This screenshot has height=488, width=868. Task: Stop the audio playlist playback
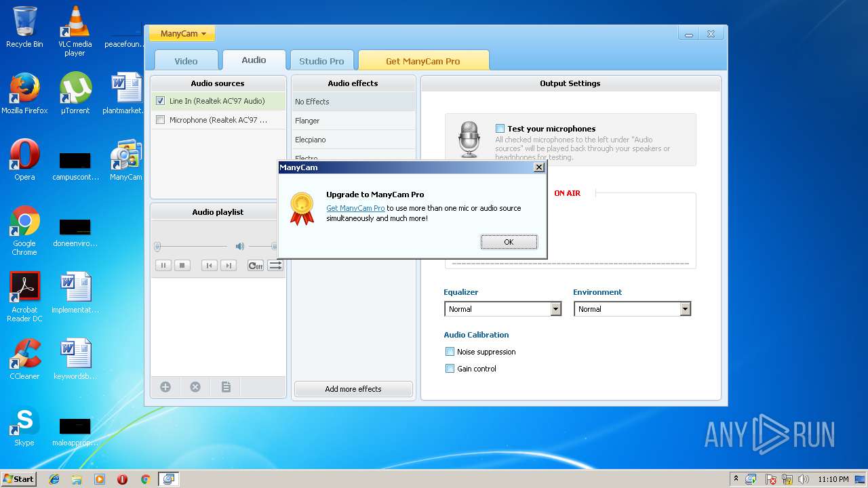182,266
